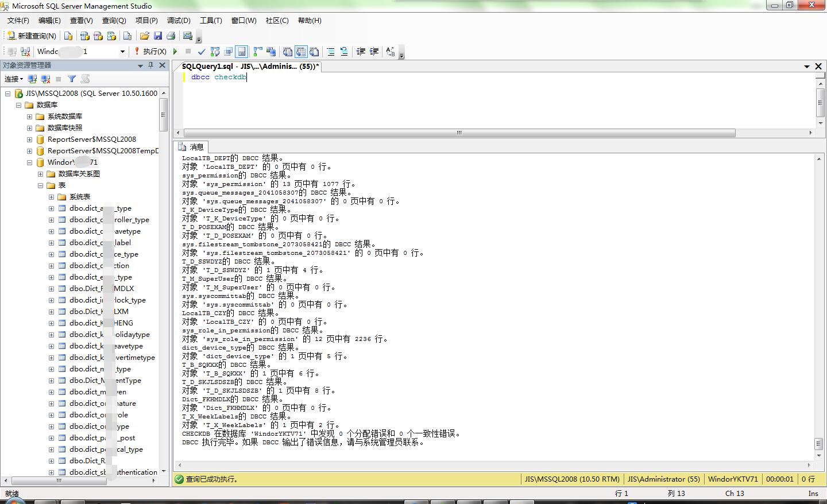
Task: Open a Database Engine Query
Action: pyautogui.click(x=68, y=36)
